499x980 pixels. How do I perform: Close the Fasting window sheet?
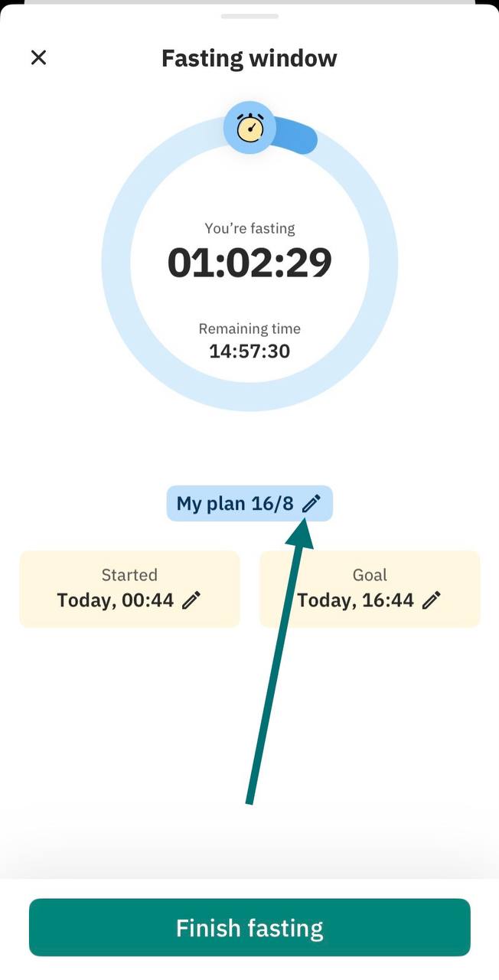(x=38, y=57)
